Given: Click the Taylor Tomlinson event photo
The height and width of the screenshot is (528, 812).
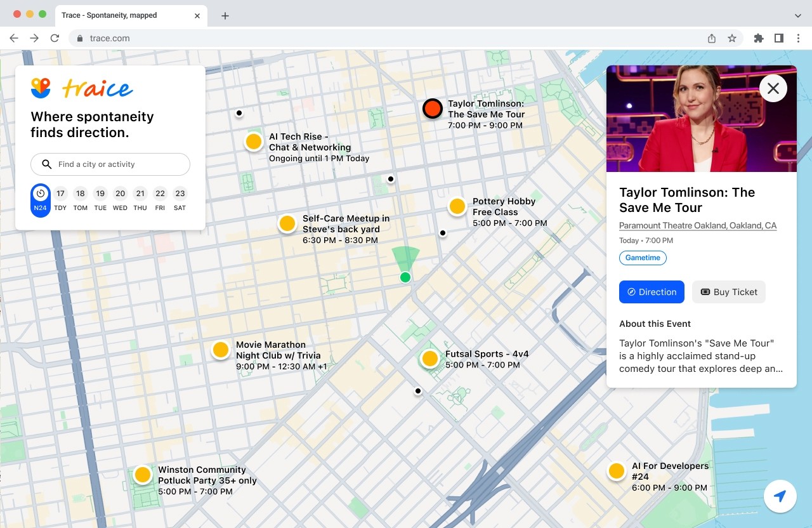Looking at the screenshot, I should [x=702, y=119].
